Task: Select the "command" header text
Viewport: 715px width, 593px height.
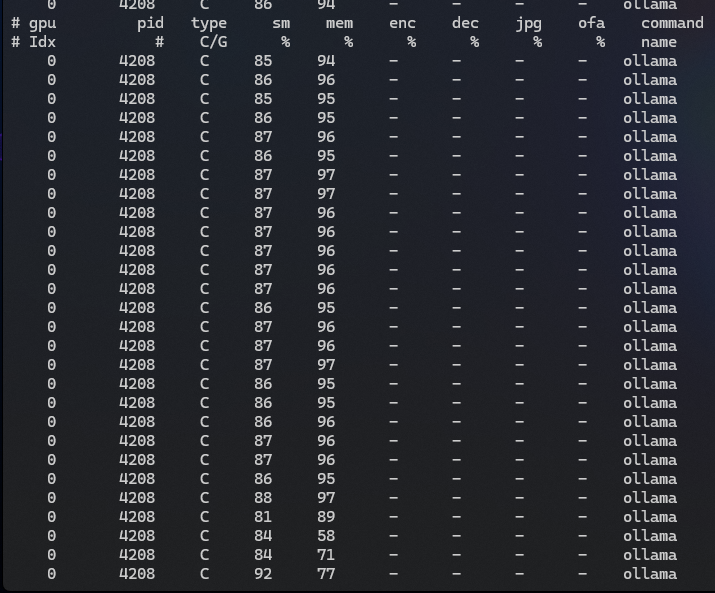Action: point(672,23)
